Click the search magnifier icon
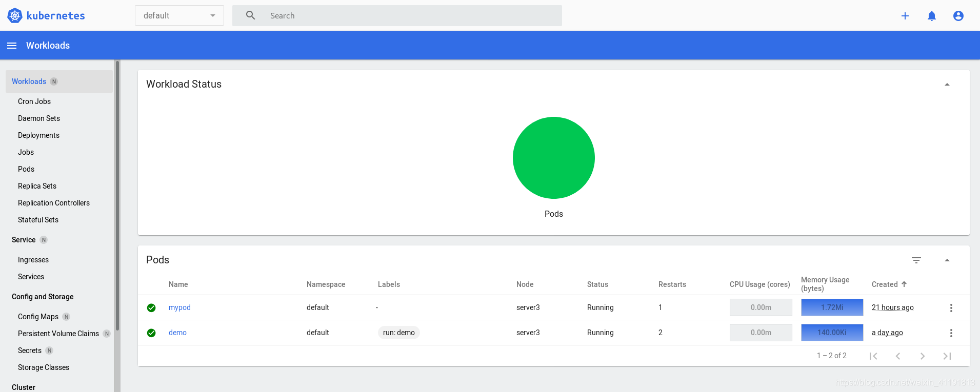 click(250, 15)
